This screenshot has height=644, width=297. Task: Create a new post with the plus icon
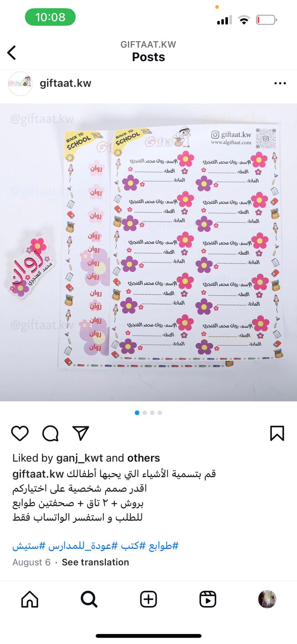point(148,599)
